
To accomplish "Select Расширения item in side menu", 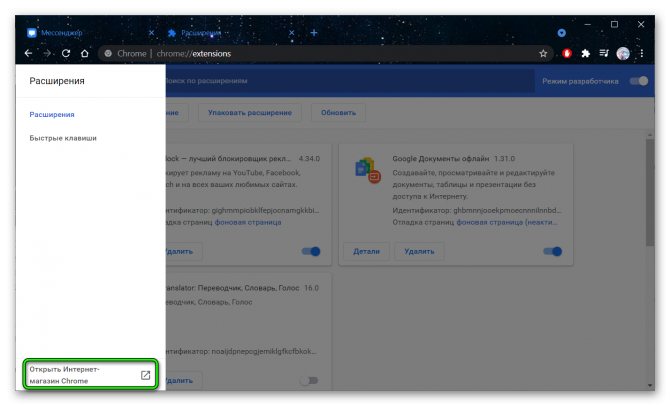I will (52, 115).
